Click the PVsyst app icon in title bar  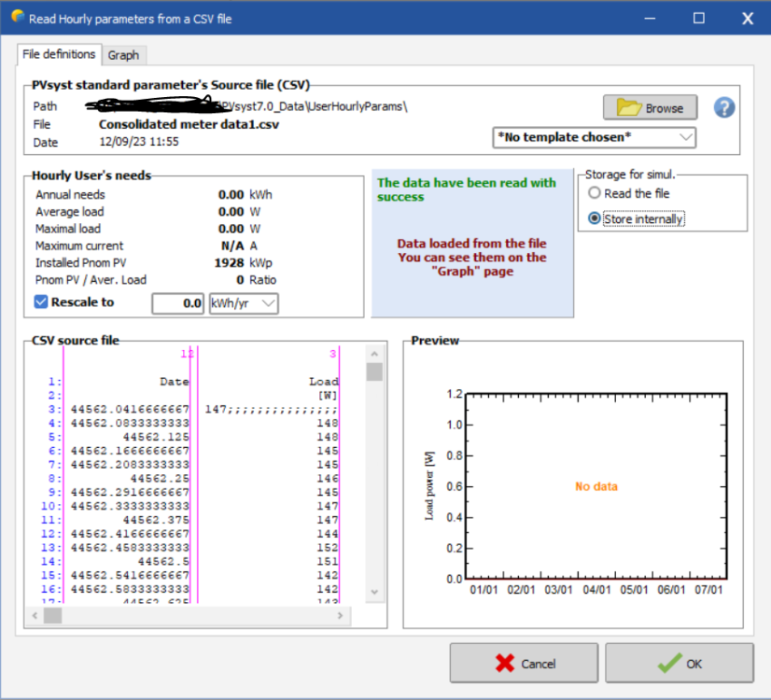[16, 18]
